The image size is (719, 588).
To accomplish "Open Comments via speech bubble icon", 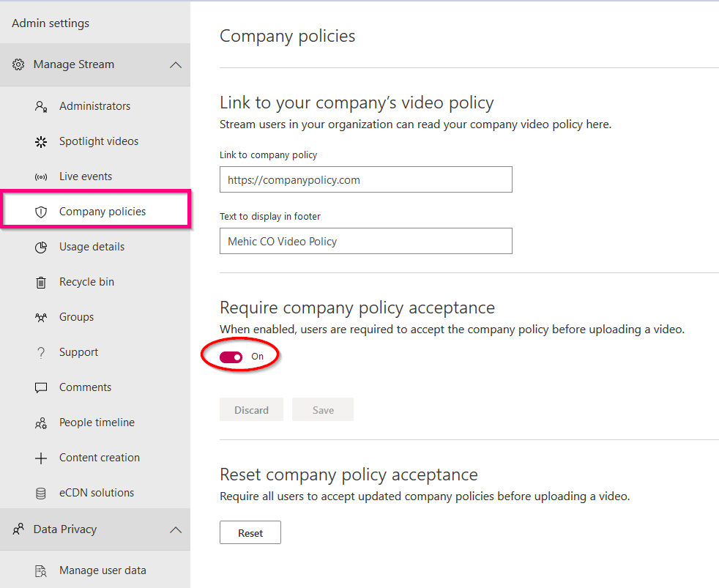I will click(41, 387).
